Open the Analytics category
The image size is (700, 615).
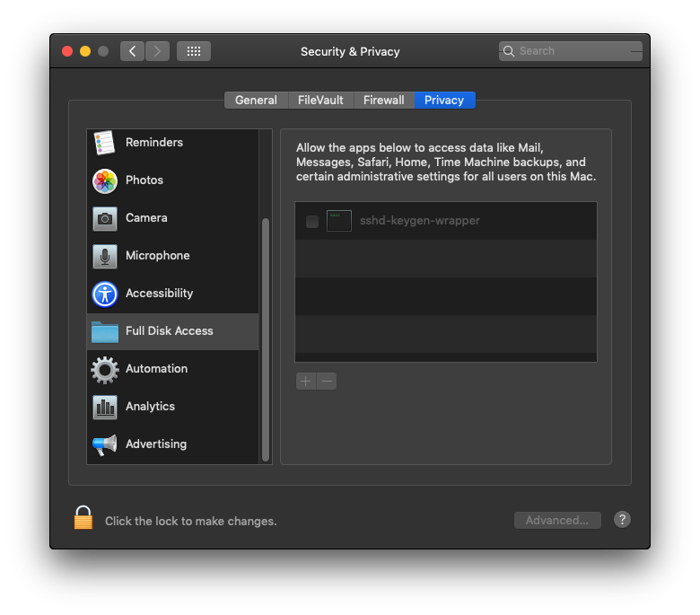click(150, 407)
